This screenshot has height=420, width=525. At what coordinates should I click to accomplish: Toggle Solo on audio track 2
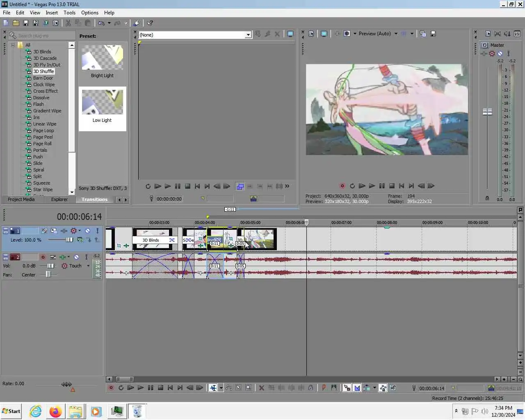point(86,257)
